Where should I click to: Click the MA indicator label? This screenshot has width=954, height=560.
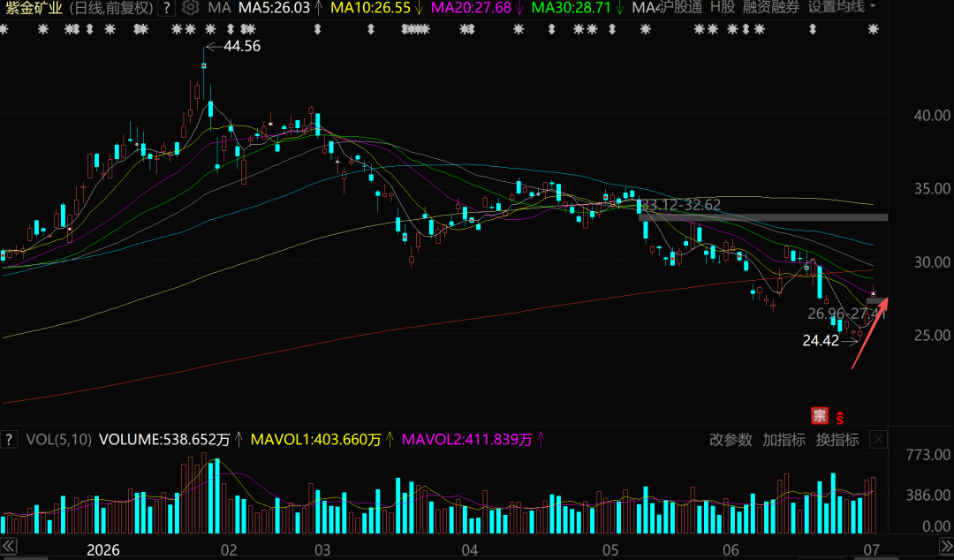click(219, 8)
